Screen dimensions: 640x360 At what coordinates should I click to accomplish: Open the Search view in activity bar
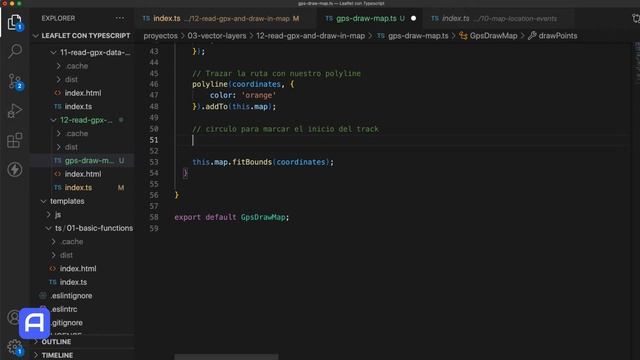[15, 51]
